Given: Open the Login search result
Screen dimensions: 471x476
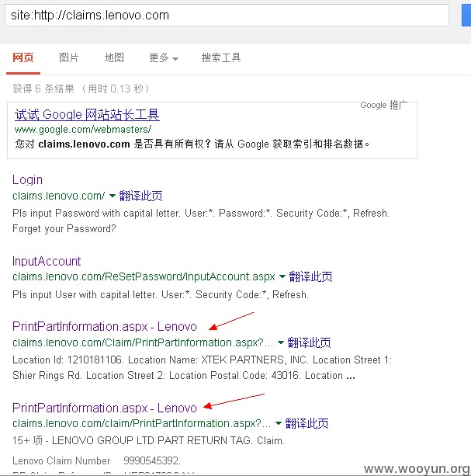Looking at the screenshot, I should coord(27,179).
